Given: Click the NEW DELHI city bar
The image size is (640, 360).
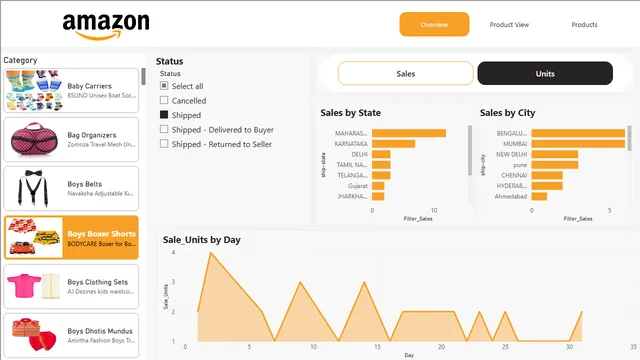Looking at the screenshot, I should 555,154.
